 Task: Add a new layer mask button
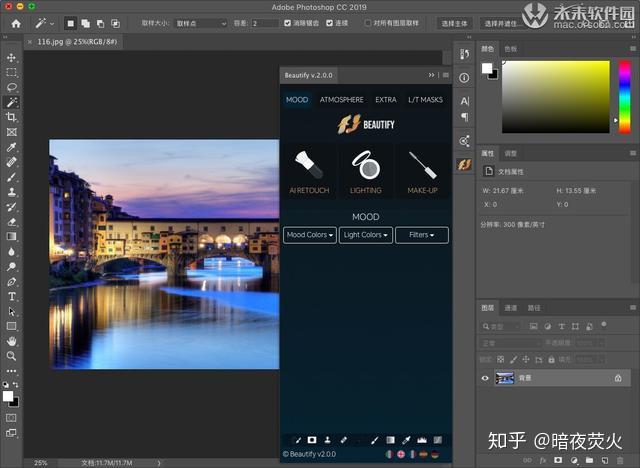[558, 460]
